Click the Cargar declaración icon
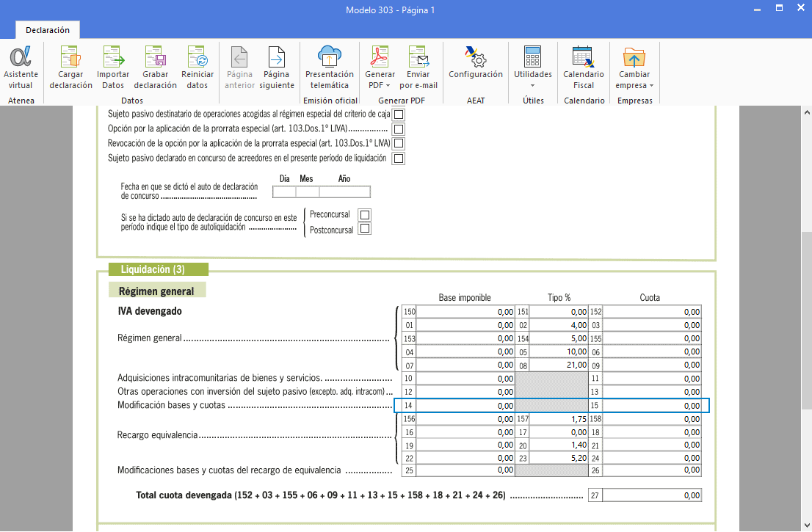The width and height of the screenshot is (812, 532). (x=70, y=57)
